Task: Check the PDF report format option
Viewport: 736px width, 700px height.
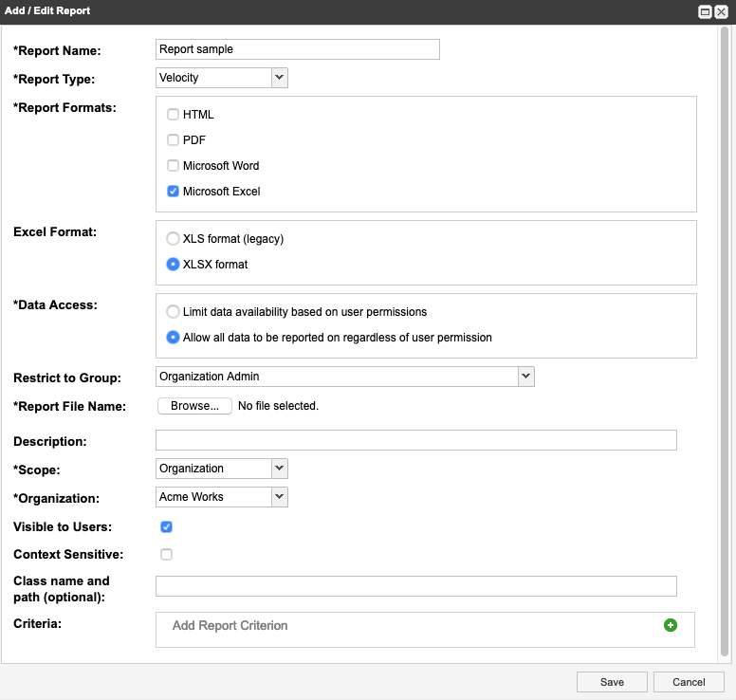Action: [173, 140]
